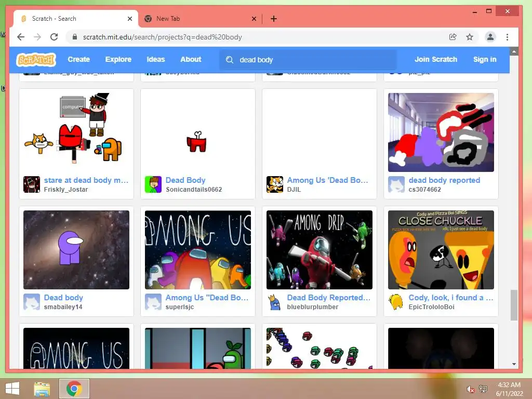Open 'Cody, look, i found a ...' link
Image resolution: width=532 pixels, height=399 pixels.
point(451,298)
